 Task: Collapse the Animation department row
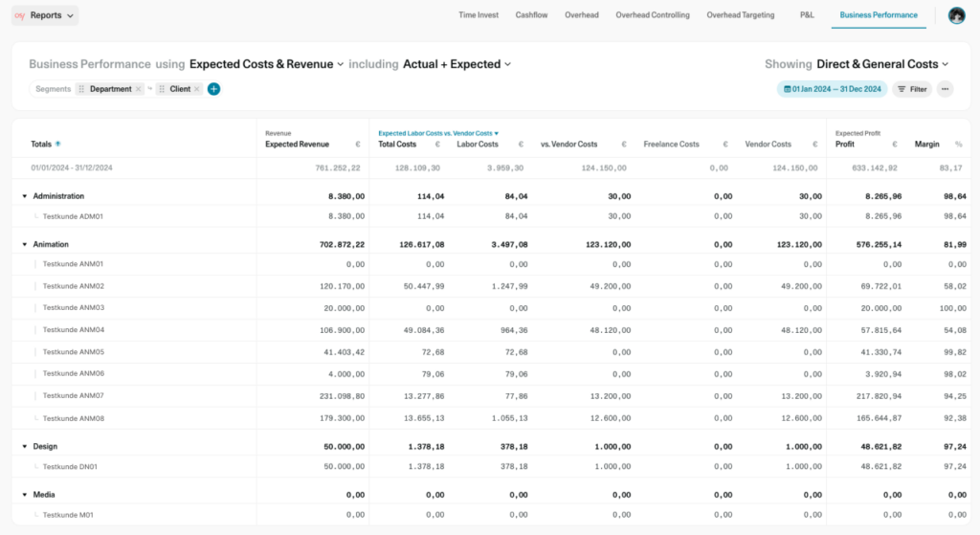(25, 244)
